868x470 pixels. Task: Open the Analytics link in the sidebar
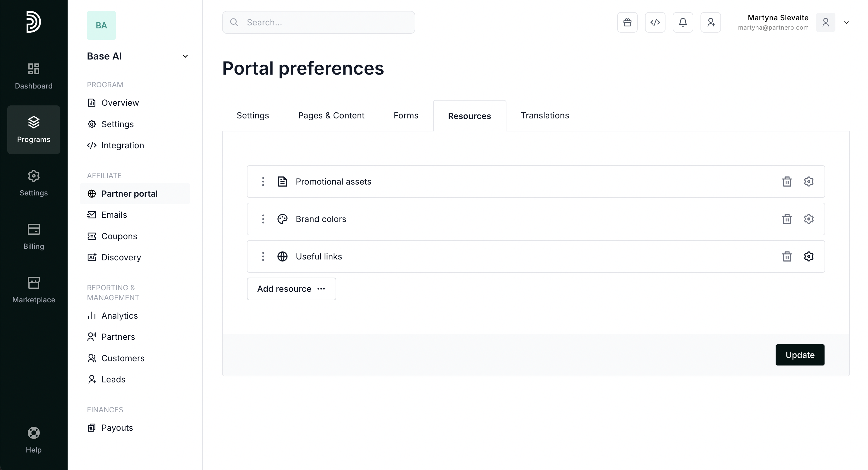[x=119, y=316]
